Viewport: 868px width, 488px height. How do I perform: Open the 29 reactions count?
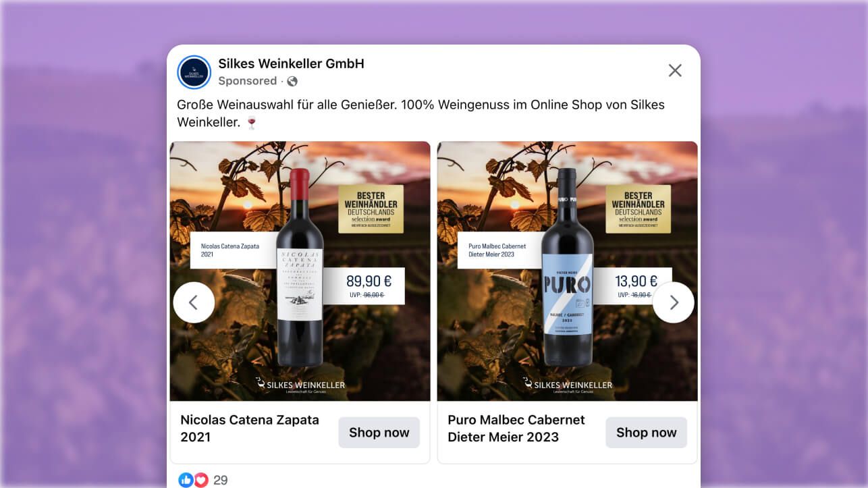(x=221, y=481)
